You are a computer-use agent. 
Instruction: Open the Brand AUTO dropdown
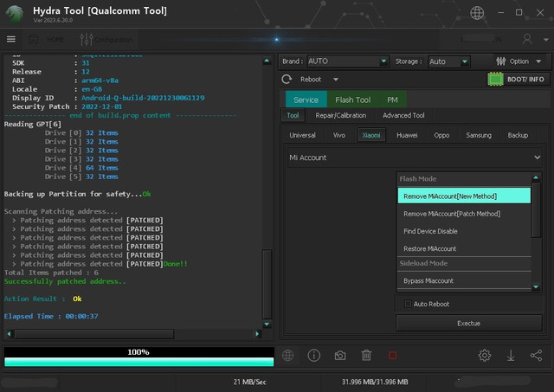[347, 61]
